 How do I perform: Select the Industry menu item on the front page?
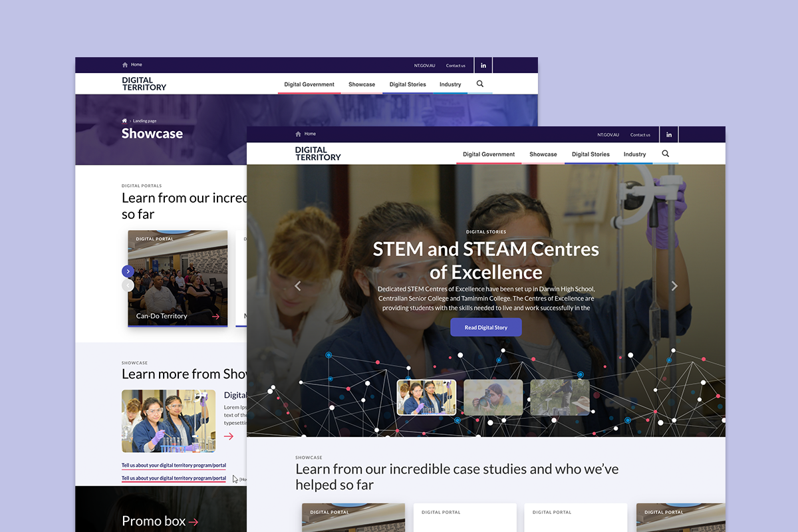pos(634,154)
